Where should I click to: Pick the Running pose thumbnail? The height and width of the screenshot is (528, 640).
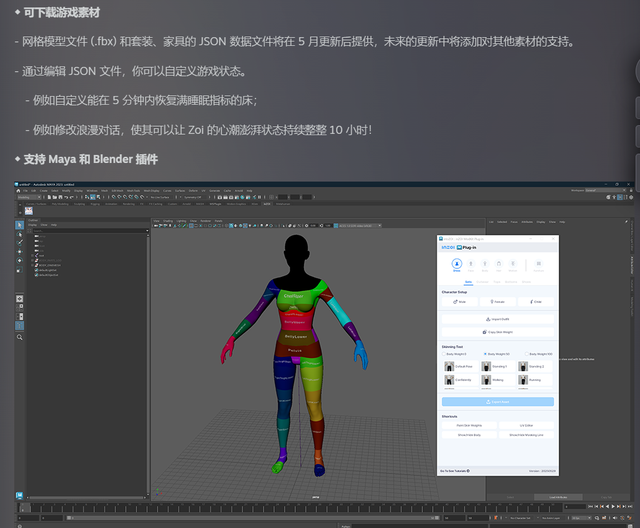point(523,380)
